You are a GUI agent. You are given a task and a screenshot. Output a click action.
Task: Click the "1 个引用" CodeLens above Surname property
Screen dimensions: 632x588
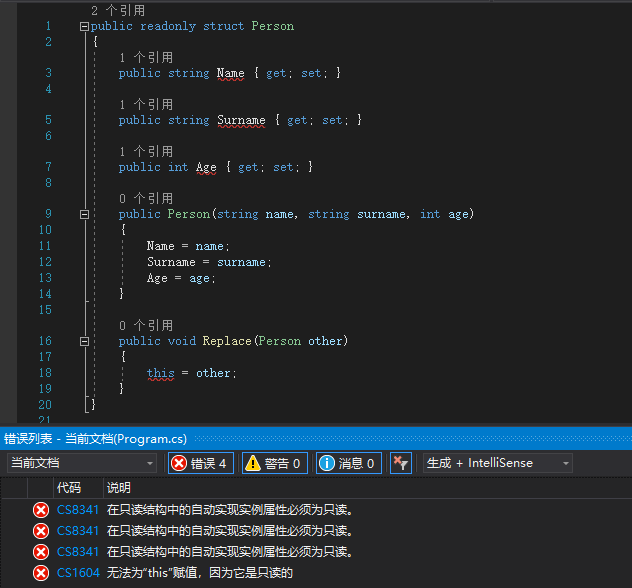coord(146,104)
